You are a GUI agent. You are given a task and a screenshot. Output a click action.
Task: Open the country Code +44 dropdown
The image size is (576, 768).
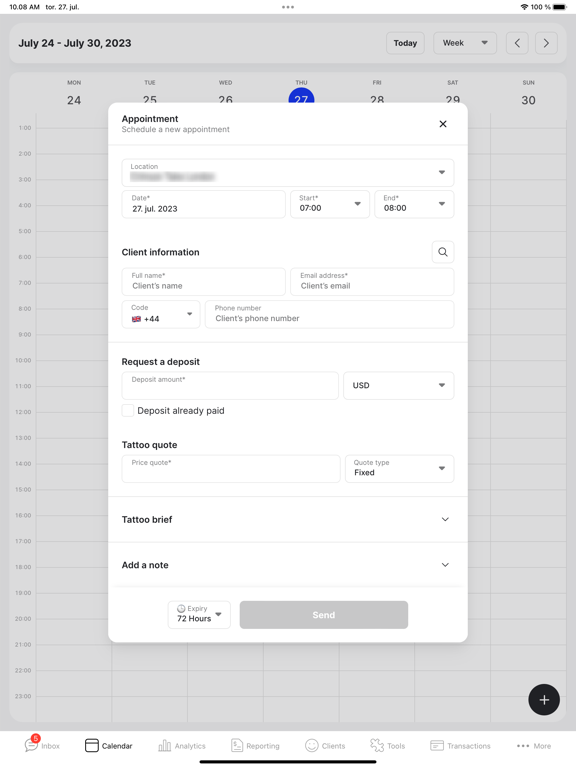tap(161, 314)
